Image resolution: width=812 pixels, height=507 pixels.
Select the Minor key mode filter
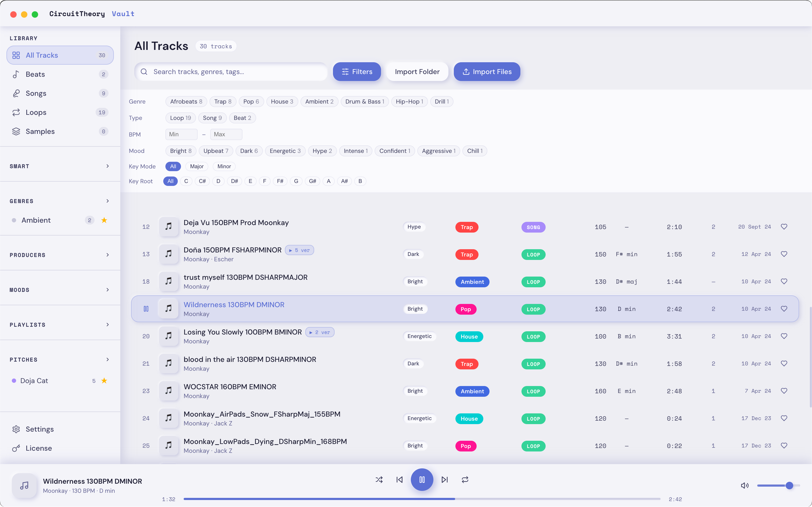[224, 166]
